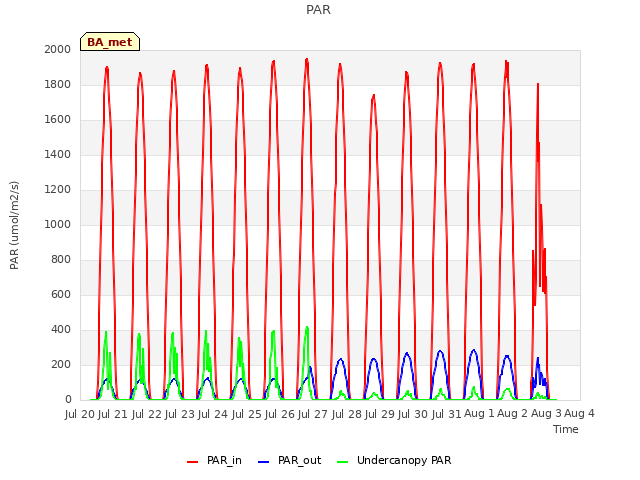Click the 800 y-axis tick label
Screen dimensions: 640x480
point(61,260)
